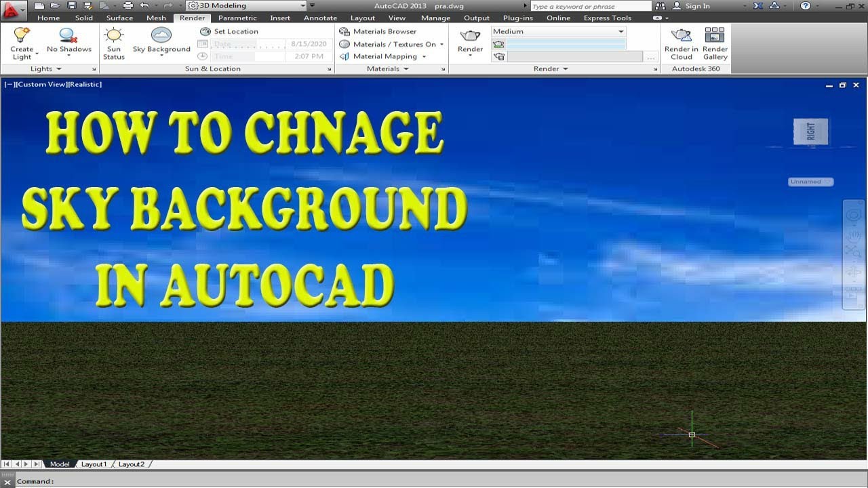Switch to the Surface ribbon tab

tap(119, 18)
